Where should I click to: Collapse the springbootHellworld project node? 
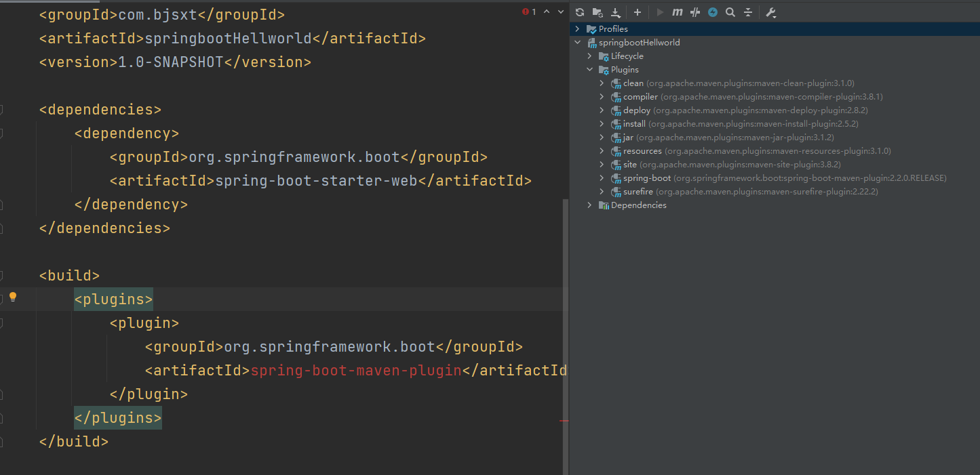click(578, 43)
